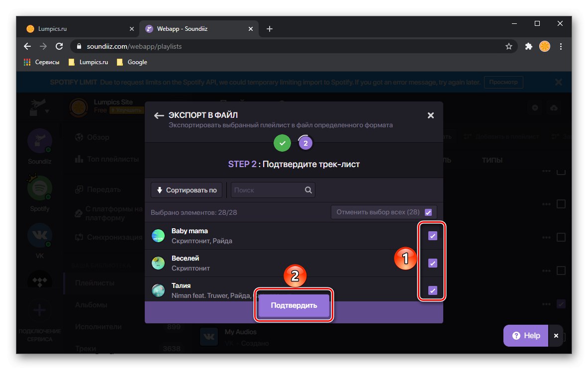Viewport: 588px width, 370px height.
Task: Go back using the browser back arrow
Action: [27, 46]
